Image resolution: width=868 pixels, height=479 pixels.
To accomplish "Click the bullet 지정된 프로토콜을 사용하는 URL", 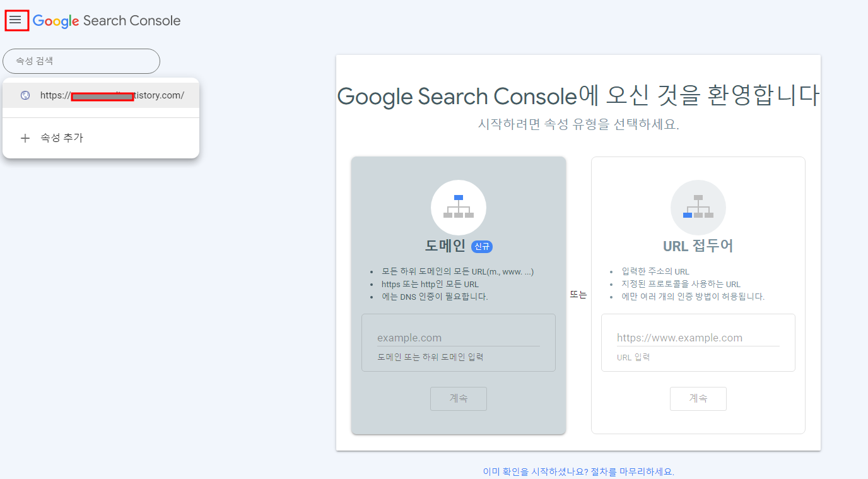I will pyautogui.click(x=681, y=284).
